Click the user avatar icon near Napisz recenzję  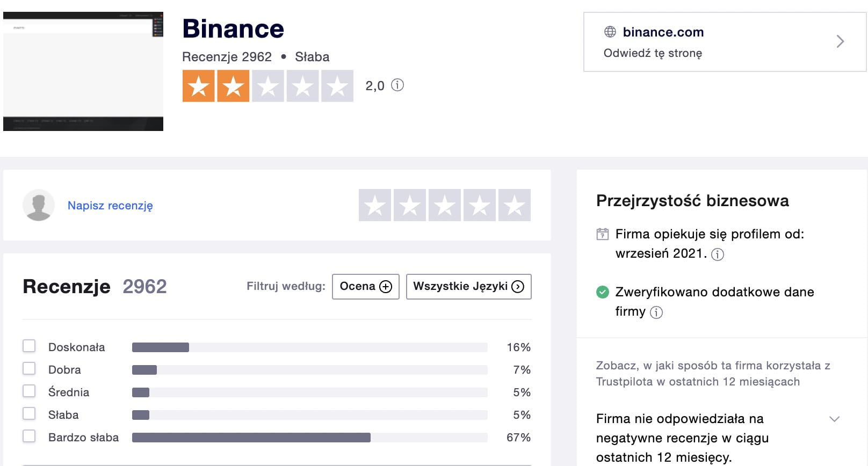[39, 205]
